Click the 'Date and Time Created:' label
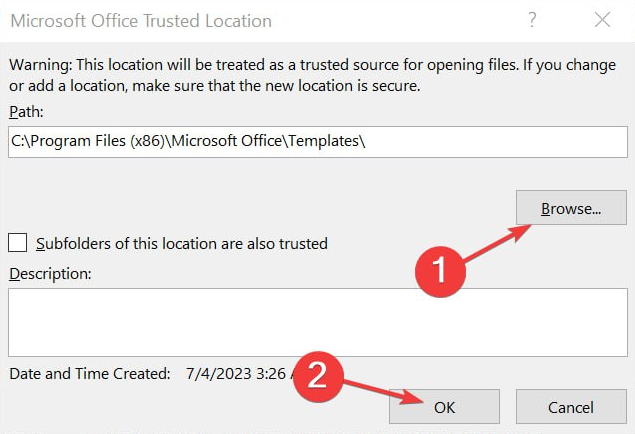The height and width of the screenshot is (434, 635). click(90, 374)
